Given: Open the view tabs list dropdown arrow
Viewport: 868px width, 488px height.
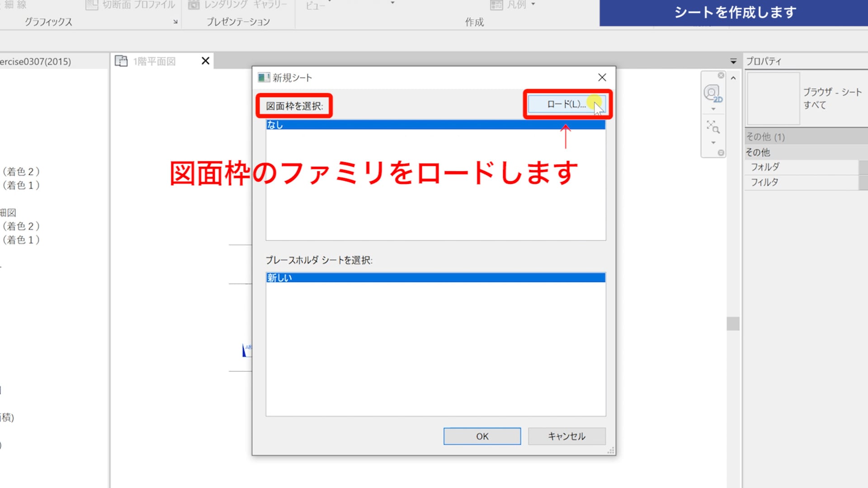Looking at the screenshot, I should [733, 61].
